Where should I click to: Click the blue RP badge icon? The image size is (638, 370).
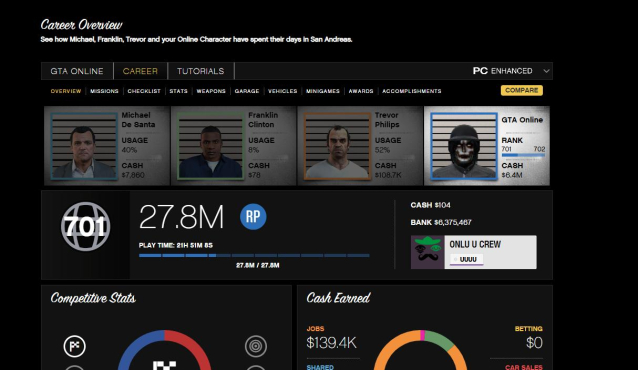(x=253, y=217)
